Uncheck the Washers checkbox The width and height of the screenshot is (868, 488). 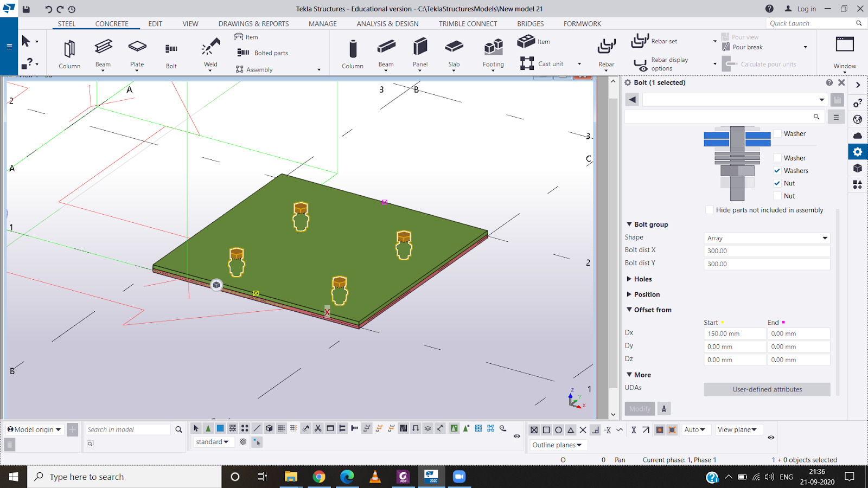point(777,170)
